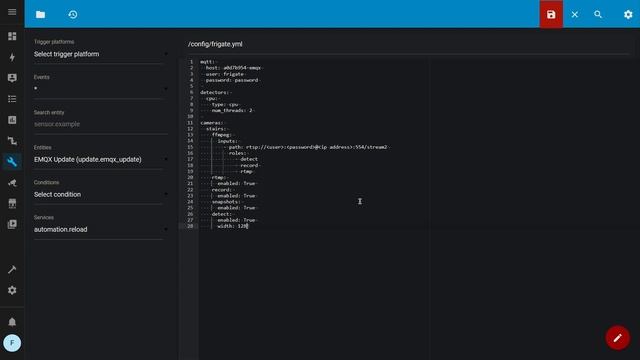Open the Frigate camera sidebar icon

[12, 183]
